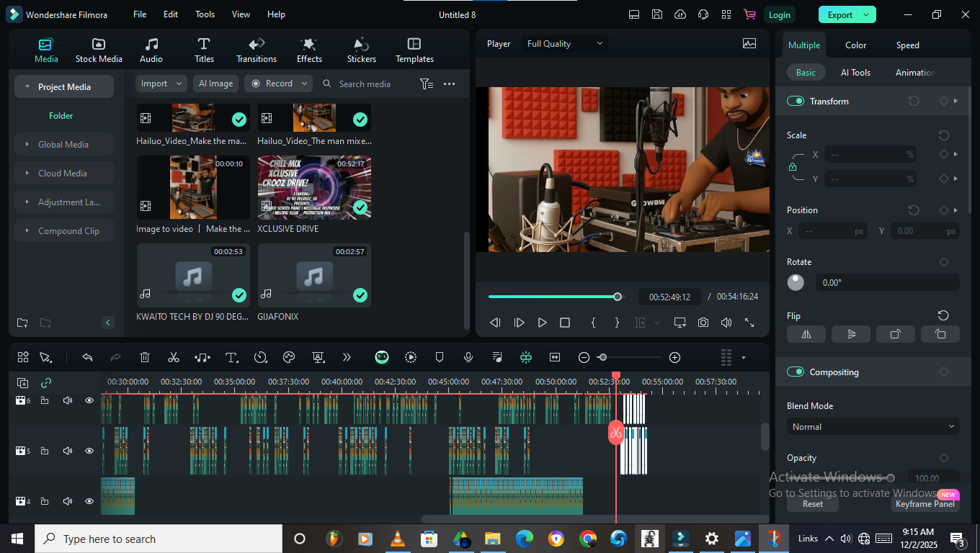Switch to the AI Tools tab
Image resolution: width=980 pixels, height=553 pixels.
pyautogui.click(x=855, y=73)
